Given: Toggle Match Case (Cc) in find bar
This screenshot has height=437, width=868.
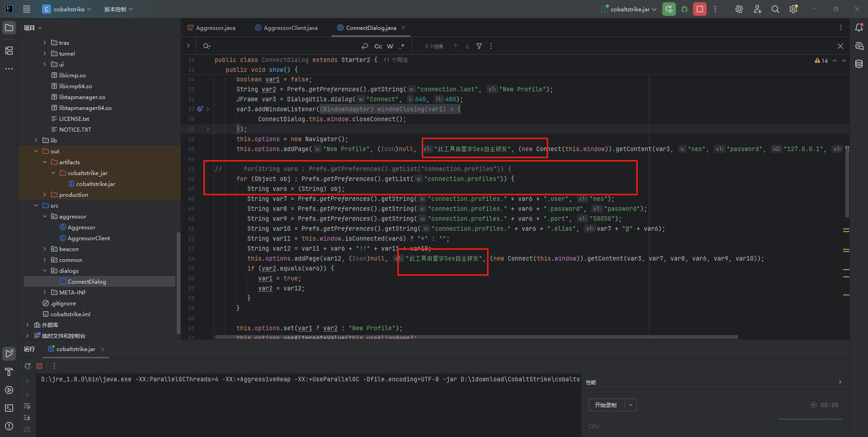Looking at the screenshot, I should pos(378,46).
